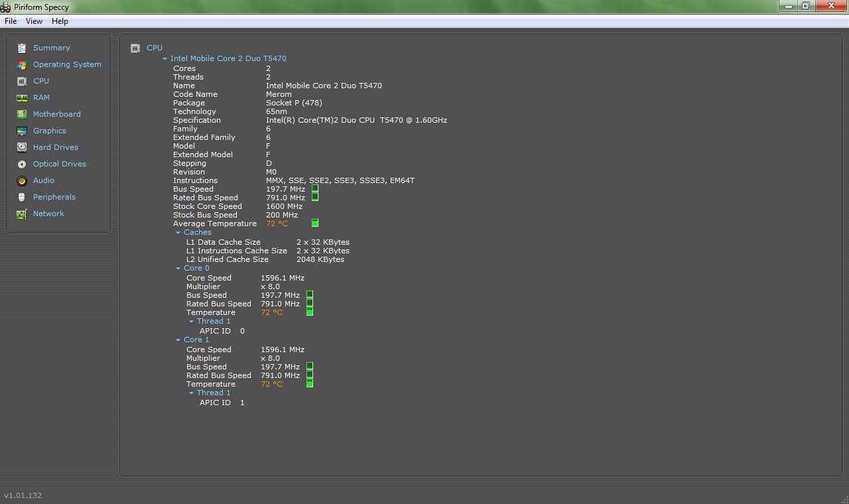Viewport: 849px width, 504px height.
Task: Toggle the Average Temperature green graph indicator
Action: pos(315,223)
